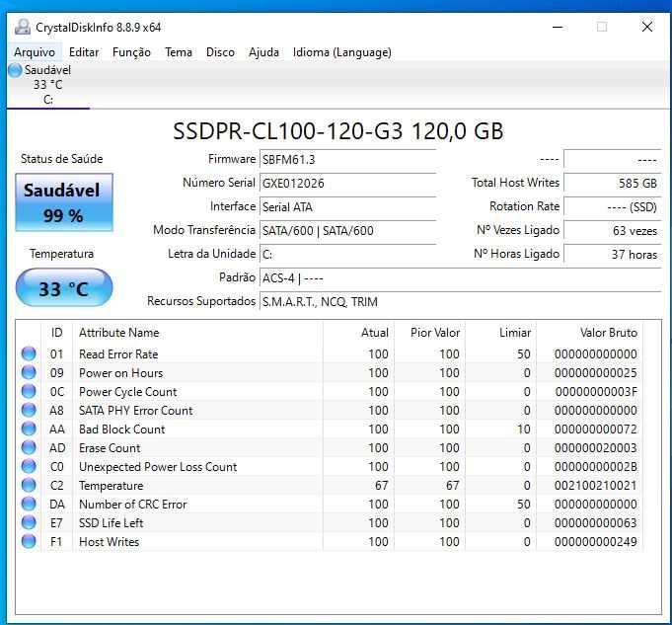
Task: Open the Idioma (Language) menu
Action: 342,52
